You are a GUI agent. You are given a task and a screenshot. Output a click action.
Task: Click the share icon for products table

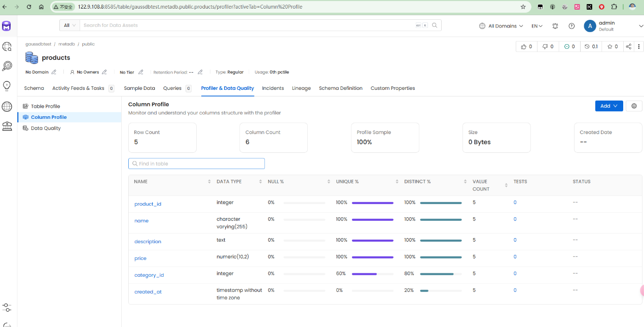[x=629, y=47]
